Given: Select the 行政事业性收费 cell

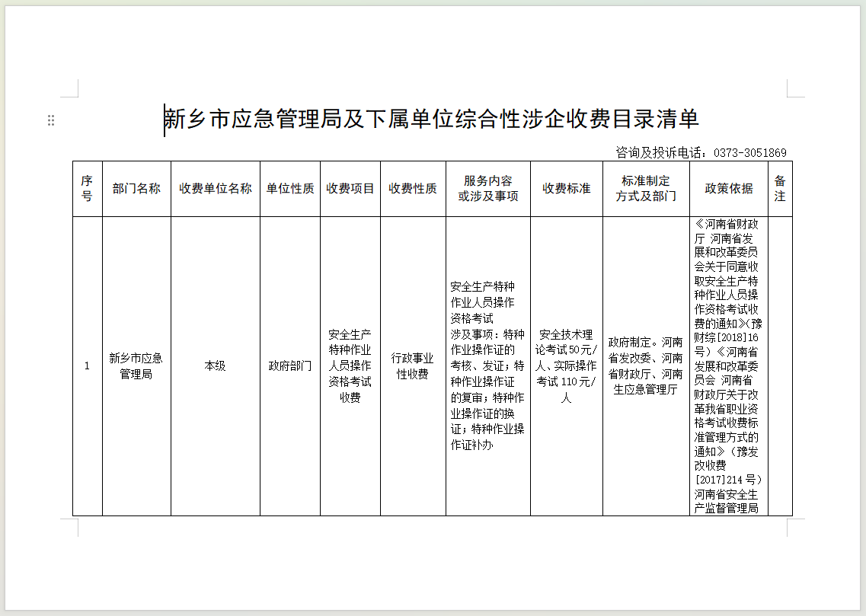Looking at the screenshot, I should (x=413, y=365).
